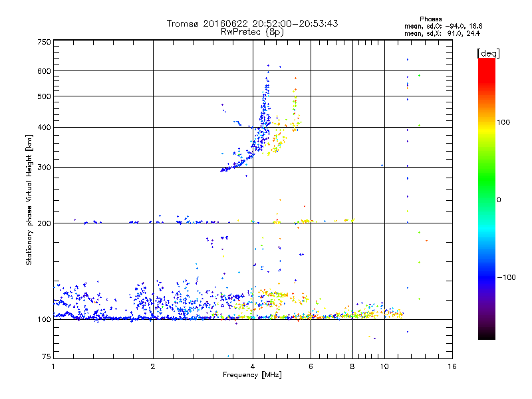Click x-axis tick label '8'
Viewport: 532px width, 399px height.
tap(352, 366)
